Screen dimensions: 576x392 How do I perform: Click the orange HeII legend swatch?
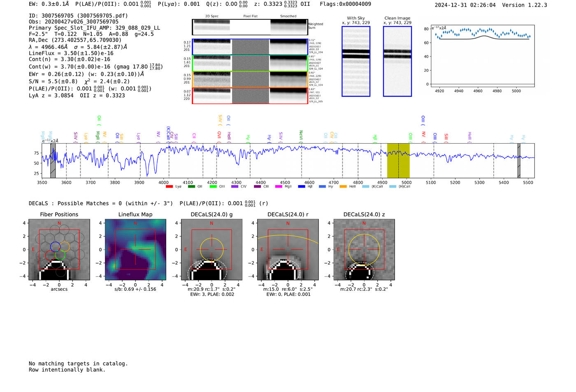point(343,187)
